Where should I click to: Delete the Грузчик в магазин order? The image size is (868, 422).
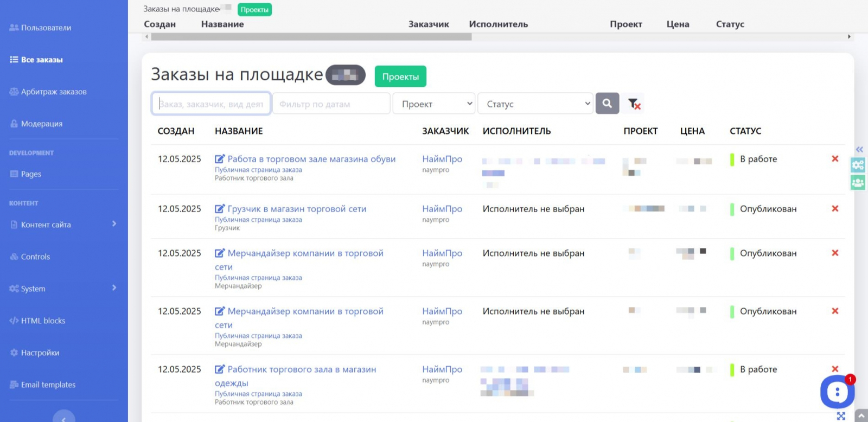click(835, 209)
